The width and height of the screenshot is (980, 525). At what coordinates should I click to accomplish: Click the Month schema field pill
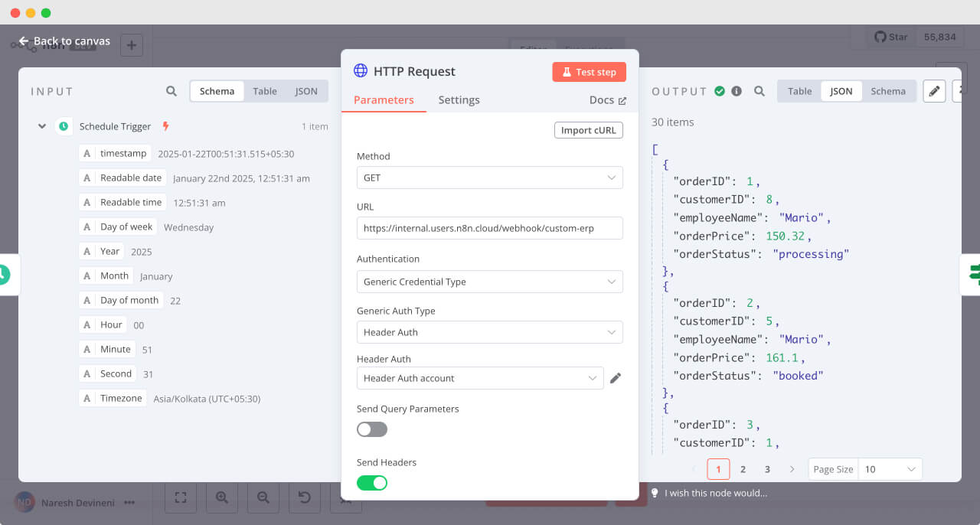[106, 276]
